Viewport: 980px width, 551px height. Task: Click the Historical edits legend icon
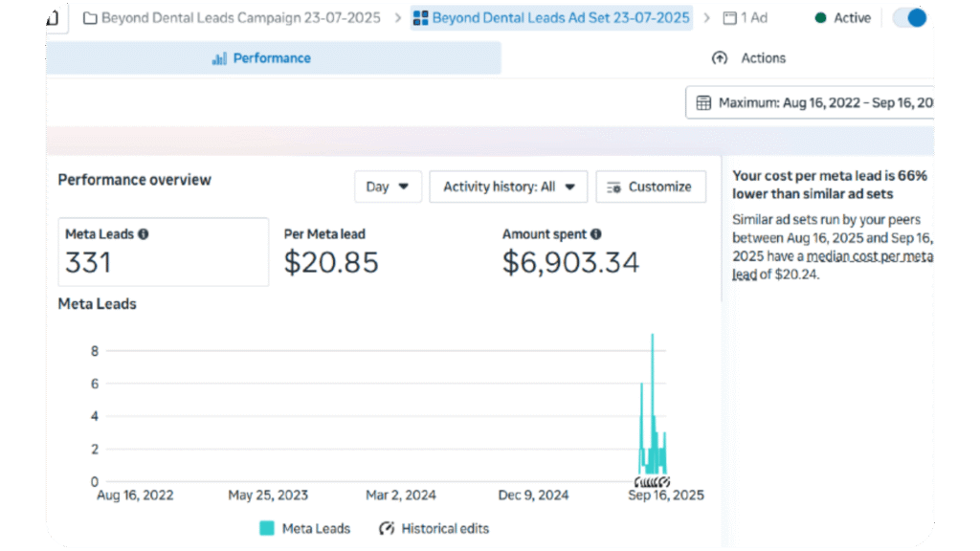pos(387,528)
